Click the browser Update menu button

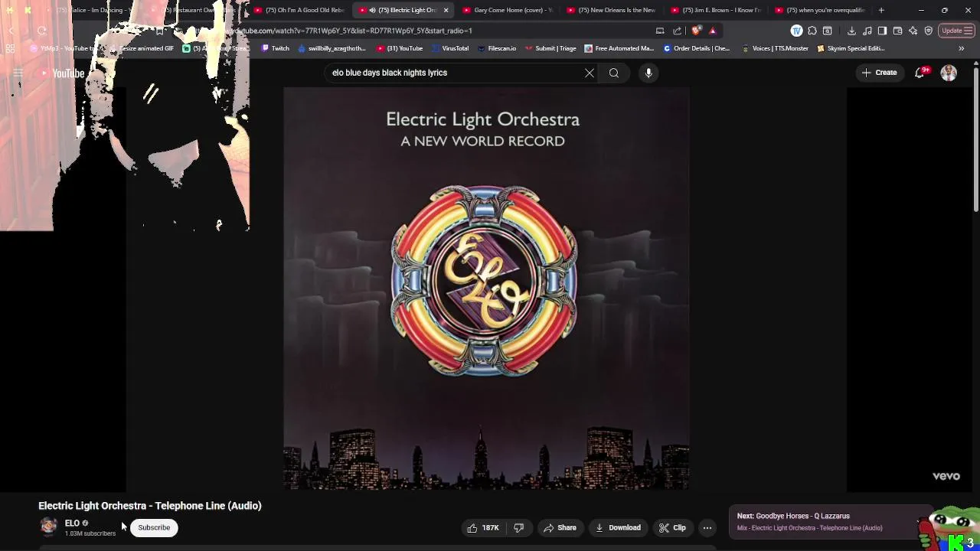click(x=956, y=31)
